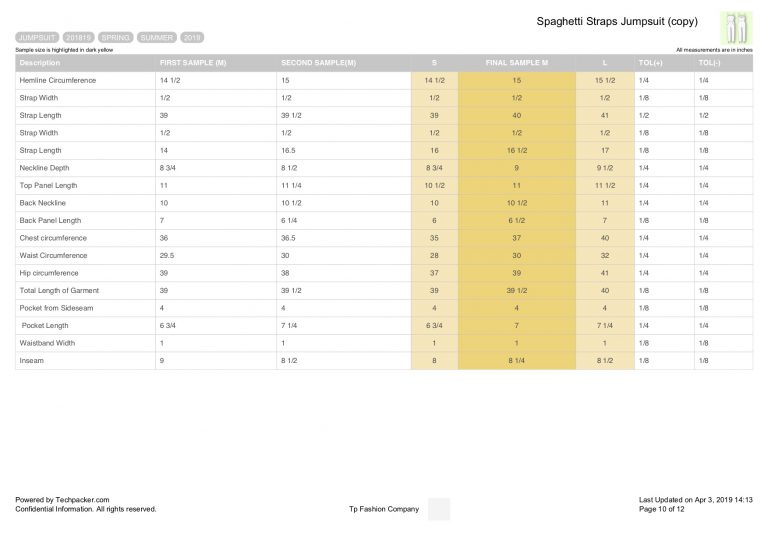This screenshot has width=768, height=543.
Task: Click the jumpsuit thumbnail image
Action: coord(736,28)
